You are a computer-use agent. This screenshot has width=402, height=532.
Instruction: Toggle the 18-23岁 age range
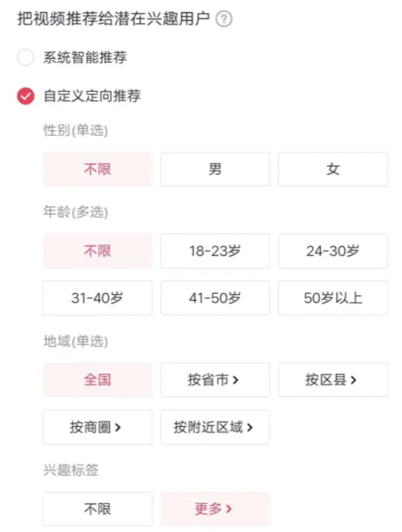pos(215,251)
